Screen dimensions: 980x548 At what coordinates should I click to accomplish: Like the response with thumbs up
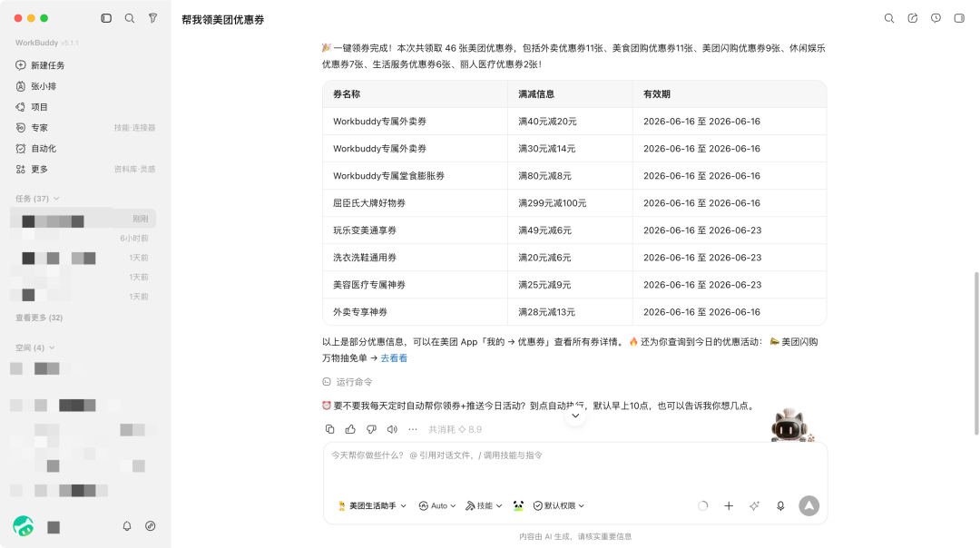350,429
